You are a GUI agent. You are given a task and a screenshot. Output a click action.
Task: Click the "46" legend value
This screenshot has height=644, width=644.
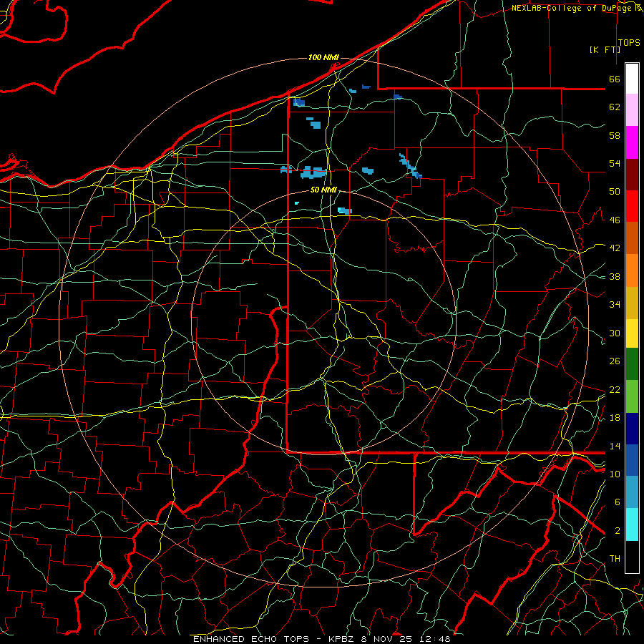615,220
